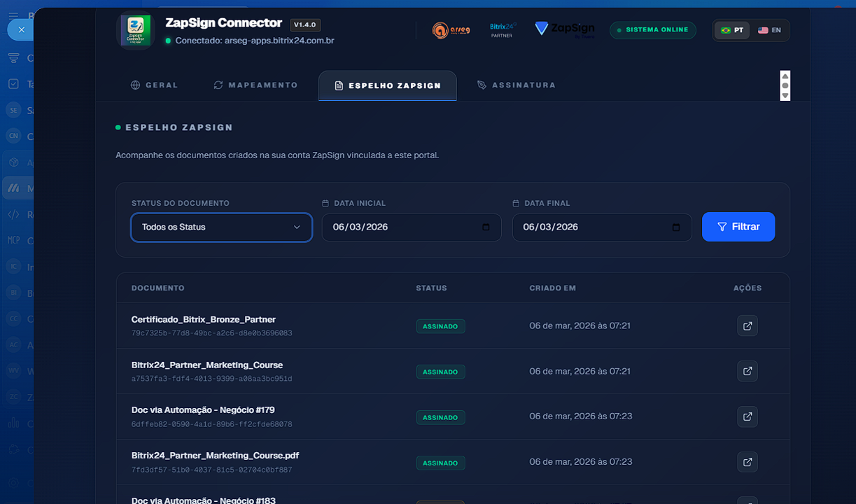Open the Certificado_Bitrix_Bronze_Partner document link icon

click(747, 326)
